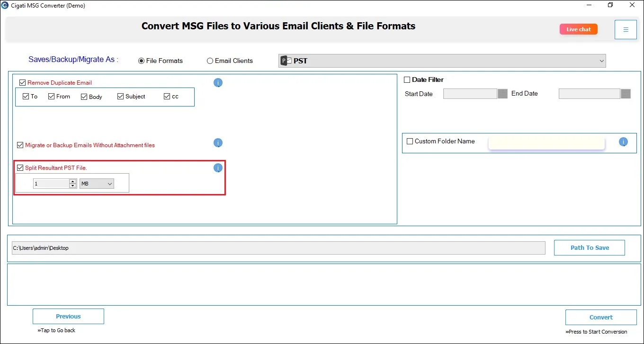Increase the split size value
The height and width of the screenshot is (344, 644).
pyautogui.click(x=72, y=181)
